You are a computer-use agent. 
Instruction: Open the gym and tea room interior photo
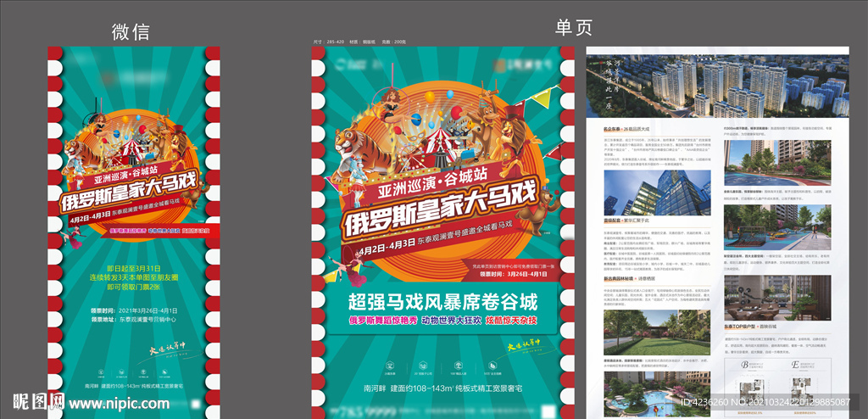[777, 298]
